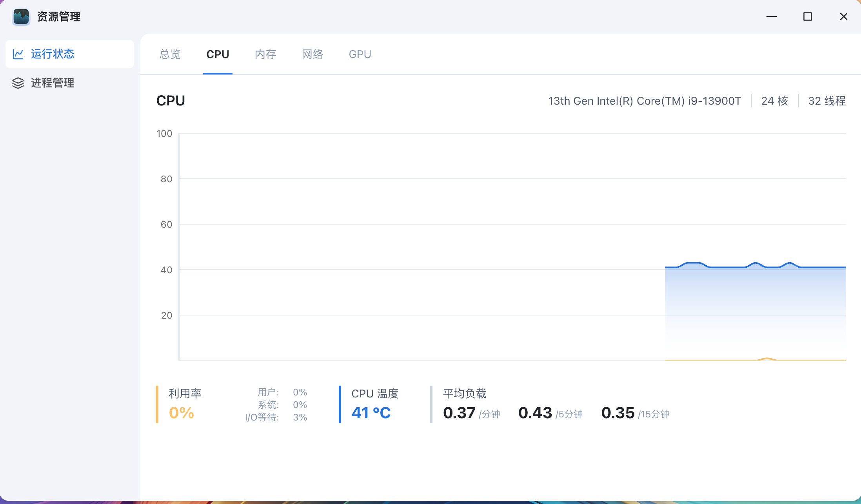Viewport: 861px width, 504px height.
Task: Select the CPU tab
Action: 218,54
